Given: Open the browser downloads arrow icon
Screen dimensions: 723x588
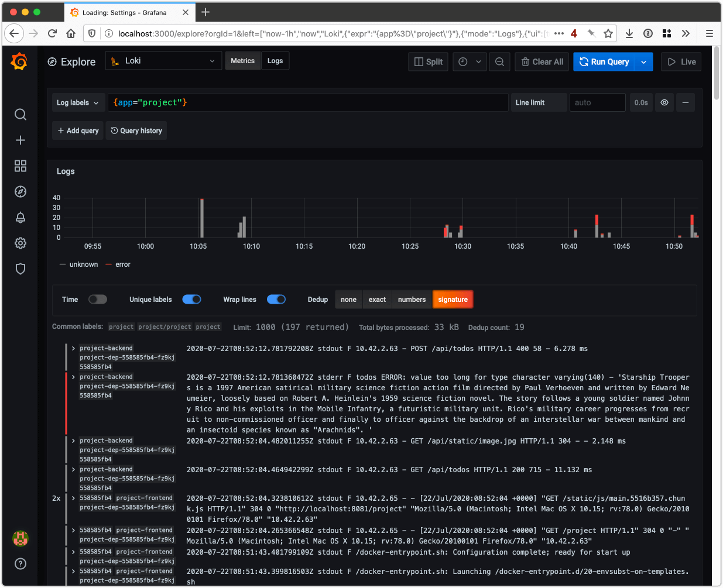Looking at the screenshot, I should pos(629,33).
